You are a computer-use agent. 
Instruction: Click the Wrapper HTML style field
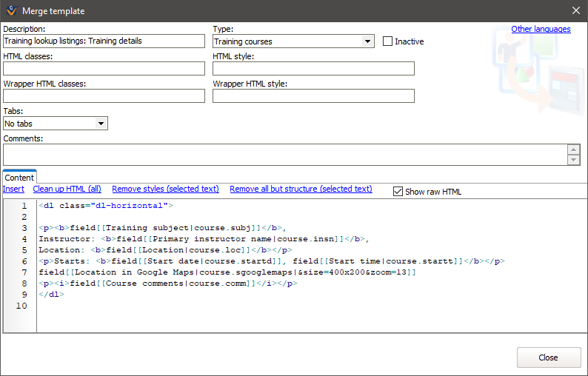[313, 96]
